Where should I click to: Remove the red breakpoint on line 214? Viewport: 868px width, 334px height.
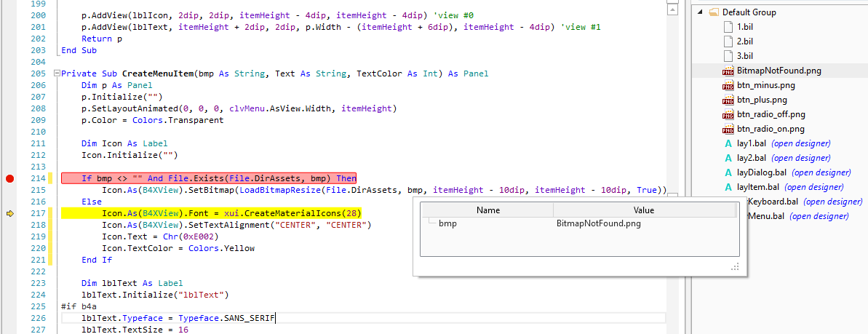(10, 178)
